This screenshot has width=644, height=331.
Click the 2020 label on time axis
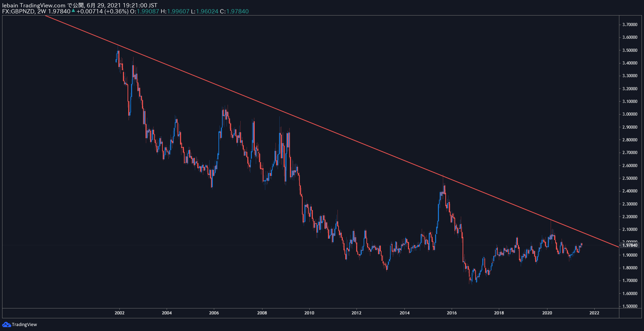click(x=547, y=313)
